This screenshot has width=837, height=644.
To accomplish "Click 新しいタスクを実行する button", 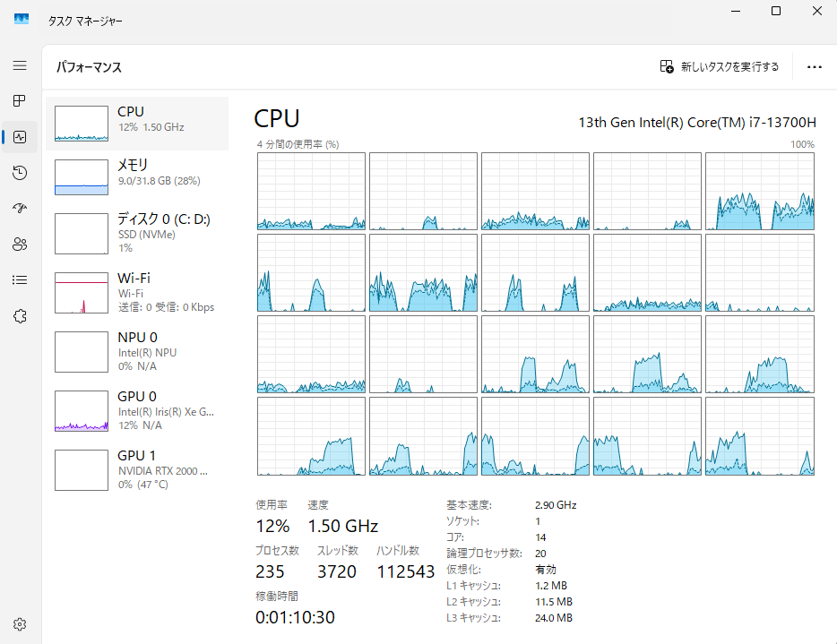I will point(720,66).
